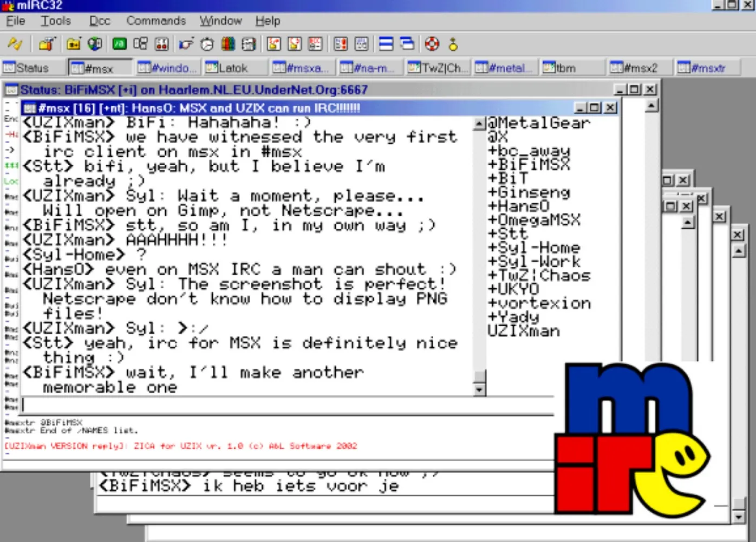Image resolution: width=756 pixels, height=542 pixels.
Task: Click the pointing hand Finger icon
Action: pos(186,44)
